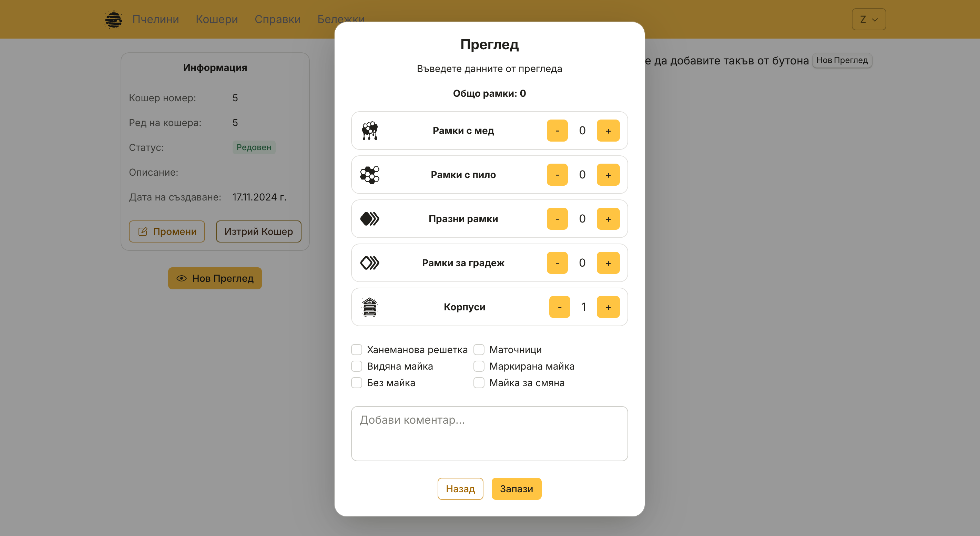Increase Рамки за градеж count
The width and height of the screenshot is (980, 536).
608,263
